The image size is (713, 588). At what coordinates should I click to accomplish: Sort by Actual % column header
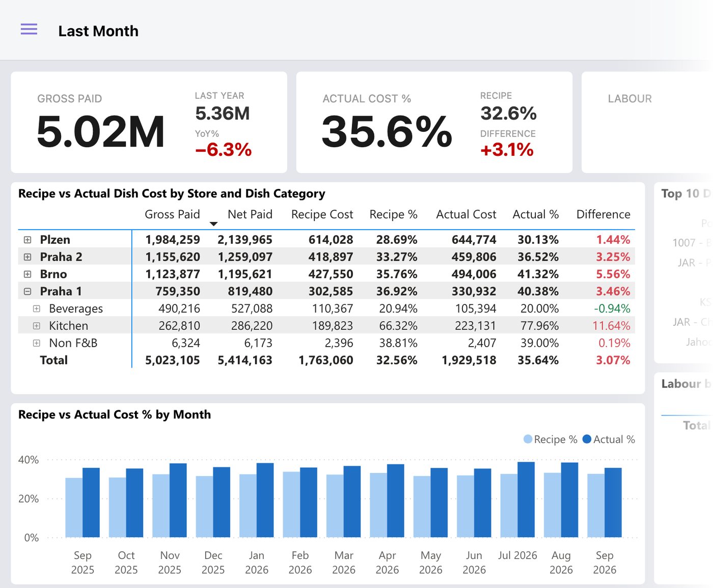click(x=535, y=214)
